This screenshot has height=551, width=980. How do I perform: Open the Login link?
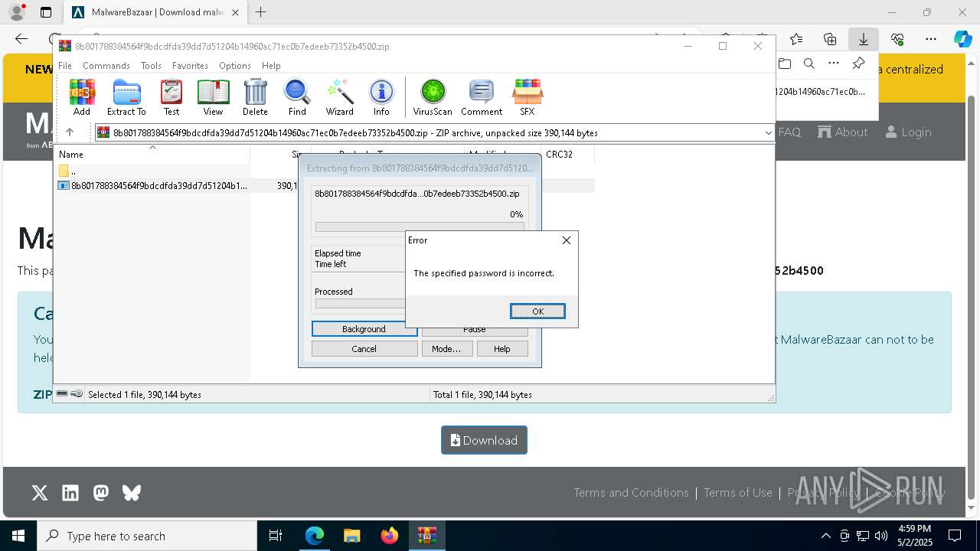909,132
